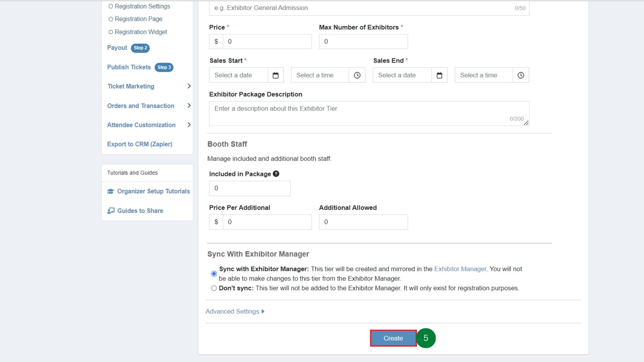Open the Sales End date picker calendar icon
This screenshot has width=644, height=362.
[x=439, y=75]
